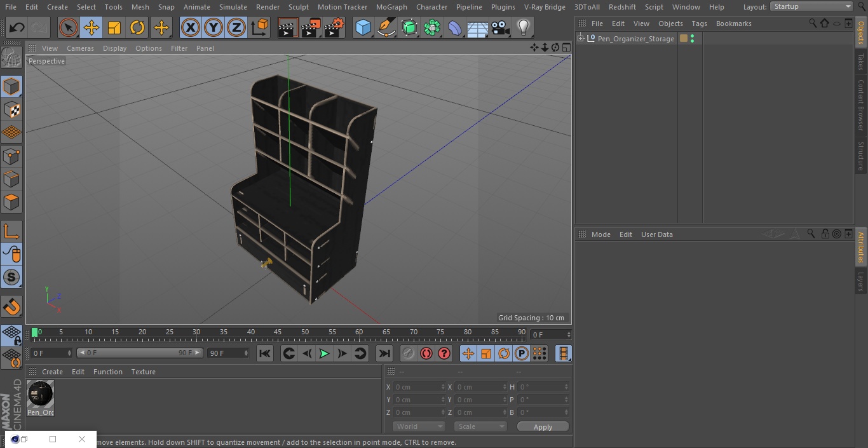Add an Array modeling object
This screenshot has height=448, width=868.
click(x=432, y=28)
